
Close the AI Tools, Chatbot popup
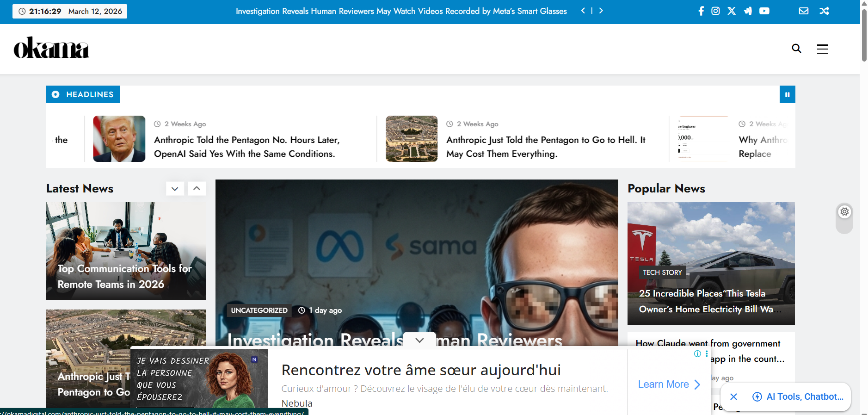tap(733, 396)
